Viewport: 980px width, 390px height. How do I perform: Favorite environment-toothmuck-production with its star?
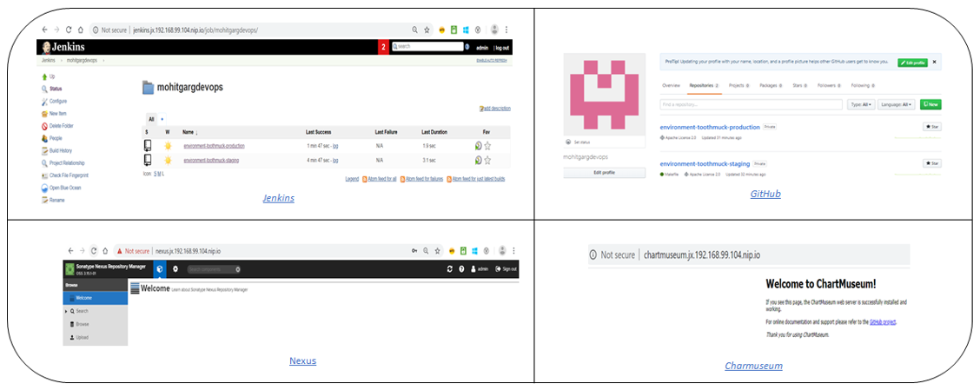[487, 146]
